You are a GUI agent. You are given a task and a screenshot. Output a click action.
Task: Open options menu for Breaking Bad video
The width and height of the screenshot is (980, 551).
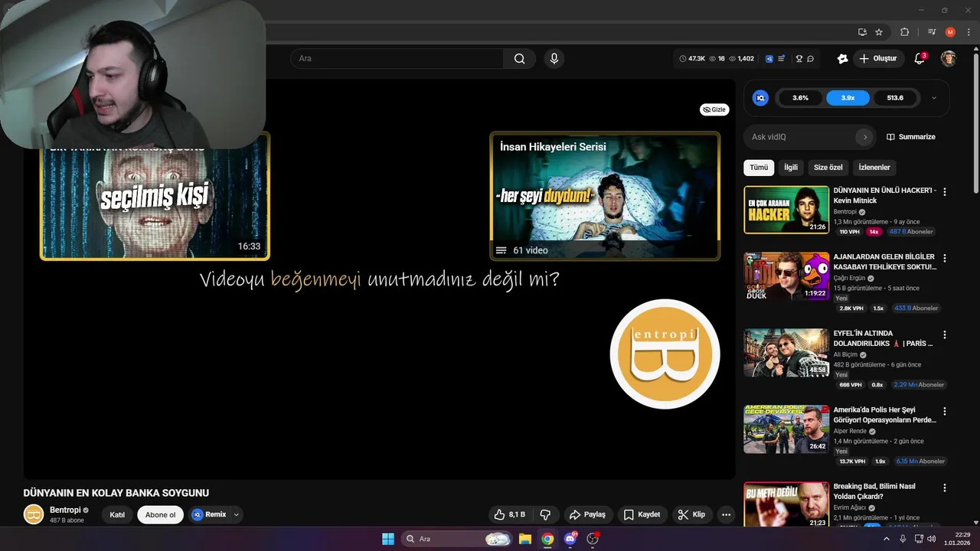pyautogui.click(x=944, y=487)
